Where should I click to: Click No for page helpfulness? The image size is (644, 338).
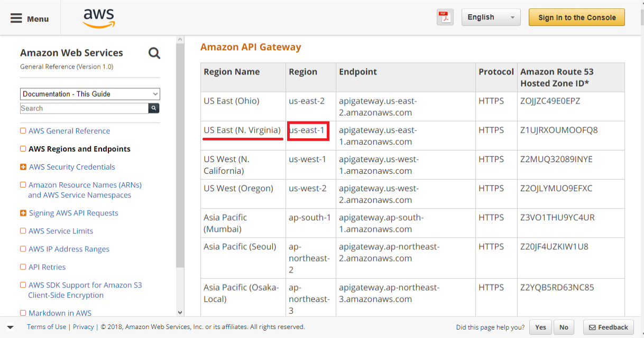coord(564,327)
